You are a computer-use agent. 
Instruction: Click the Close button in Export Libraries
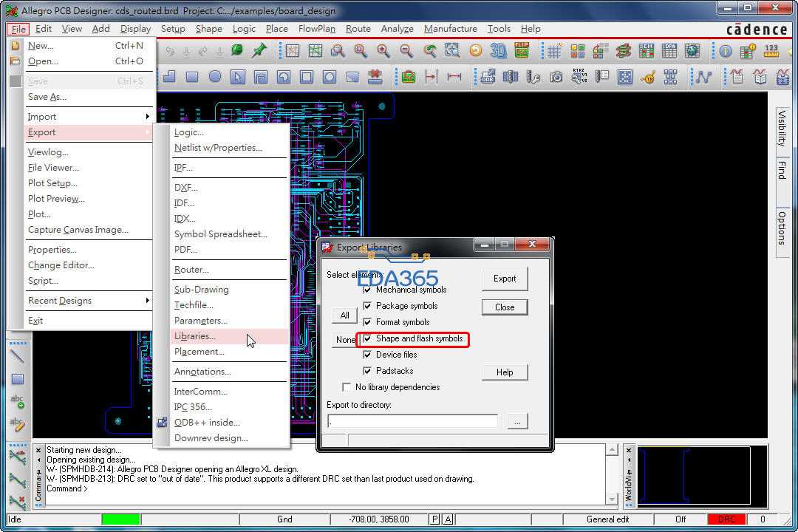tap(505, 307)
